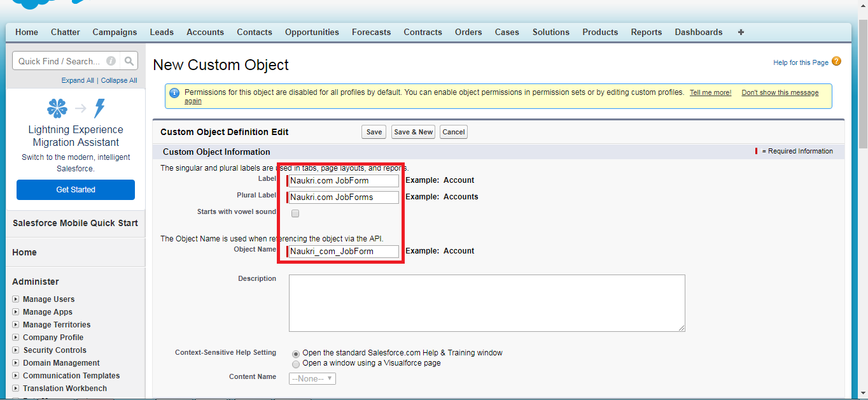868x400 pixels.
Task: Switch to Campaigns tab
Action: tap(115, 32)
